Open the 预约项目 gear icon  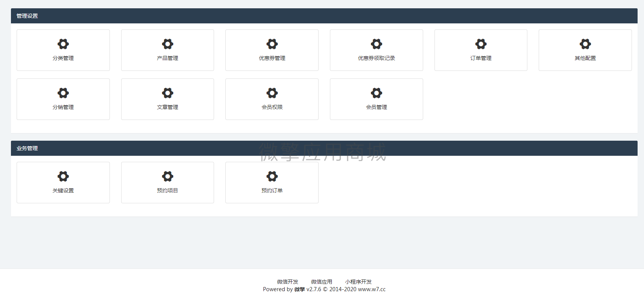168,177
